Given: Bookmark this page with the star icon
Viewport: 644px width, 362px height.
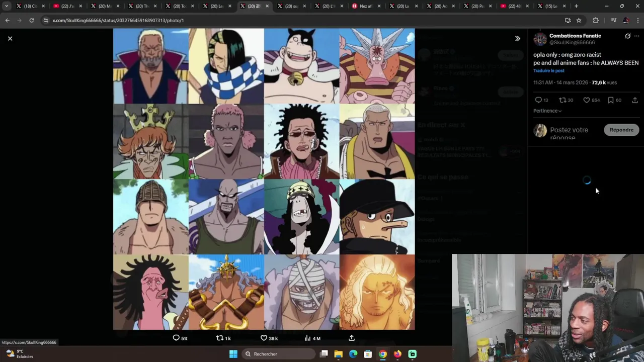Looking at the screenshot, I should [579, 20].
